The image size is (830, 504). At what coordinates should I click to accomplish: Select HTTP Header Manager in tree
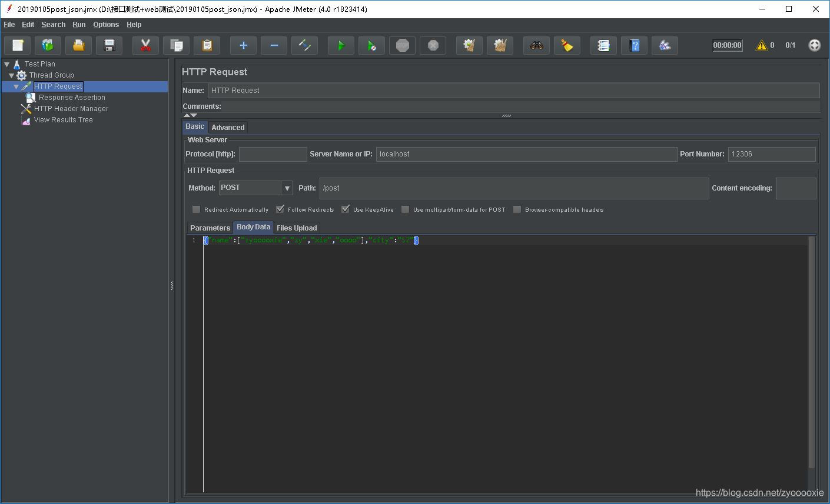[71, 109]
